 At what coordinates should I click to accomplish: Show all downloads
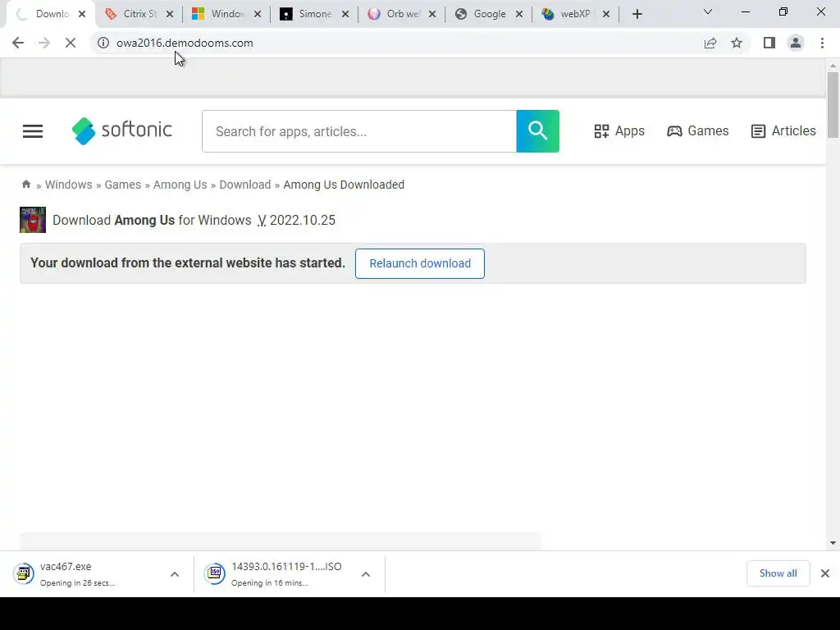(x=778, y=573)
